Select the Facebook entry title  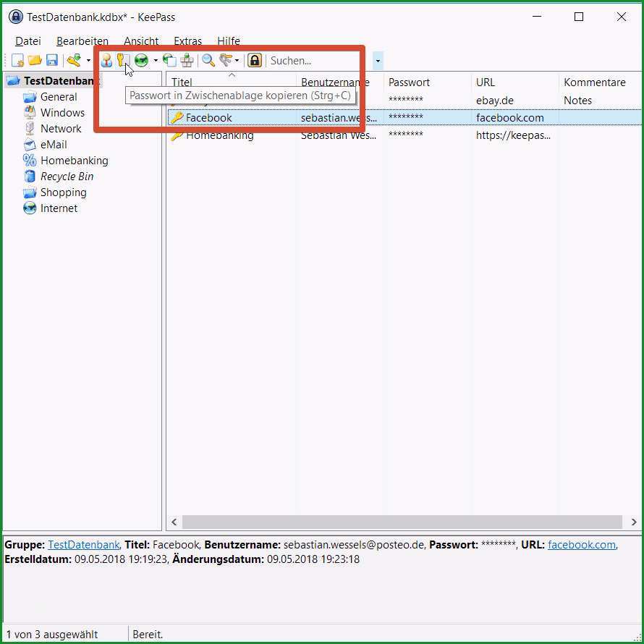click(x=209, y=118)
